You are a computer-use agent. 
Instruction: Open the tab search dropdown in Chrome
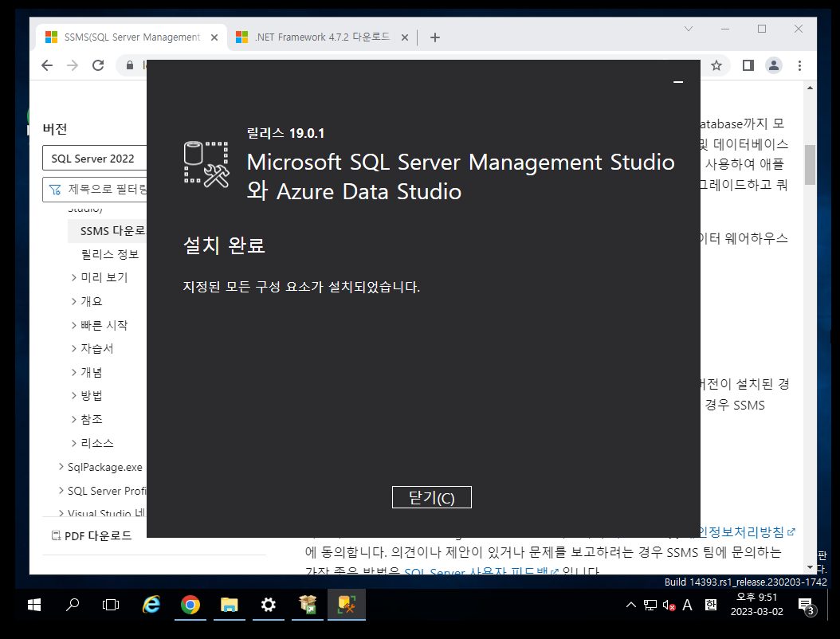click(689, 29)
